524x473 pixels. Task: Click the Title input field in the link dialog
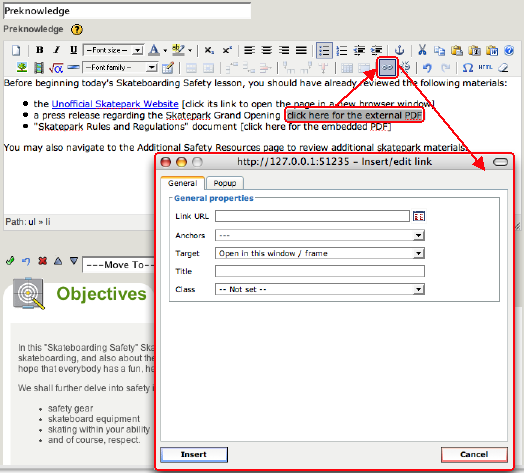click(319, 271)
